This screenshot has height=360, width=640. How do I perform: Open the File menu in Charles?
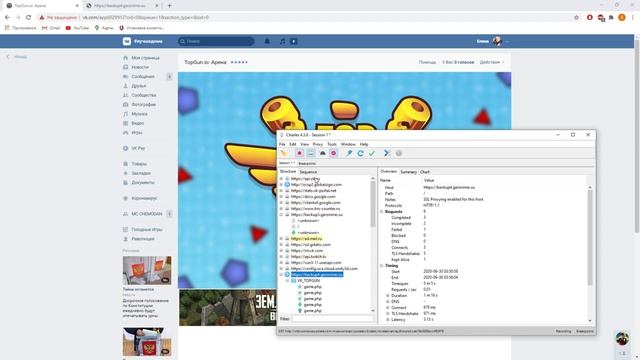coord(282,144)
